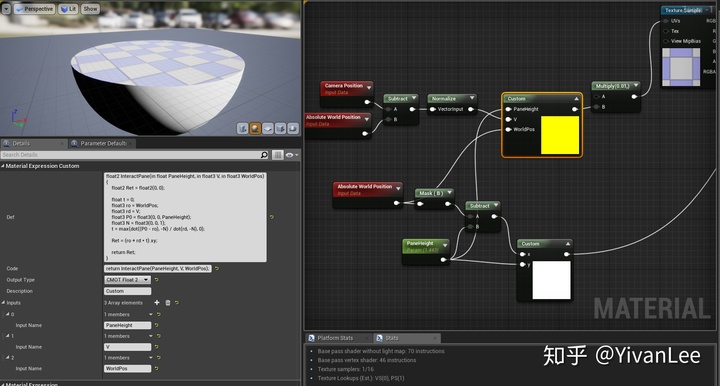Screen dimensions: 720x386
Task: Collapse input element 0 row
Action: (x=7, y=314)
